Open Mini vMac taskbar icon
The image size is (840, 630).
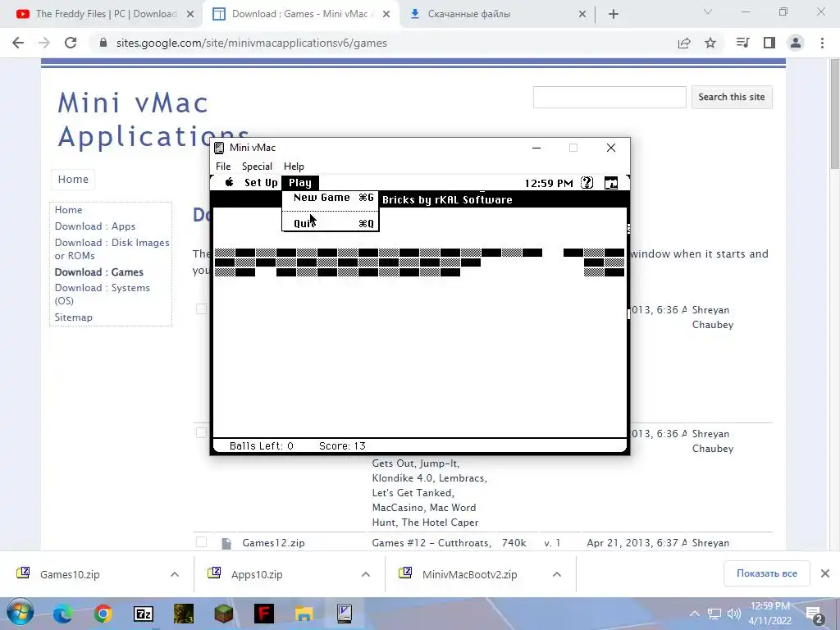coord(344,614)
